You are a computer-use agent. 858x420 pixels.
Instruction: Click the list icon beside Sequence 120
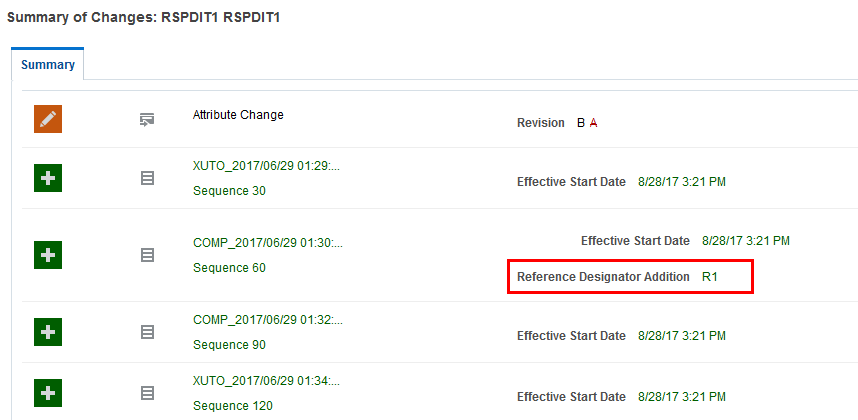147,393
